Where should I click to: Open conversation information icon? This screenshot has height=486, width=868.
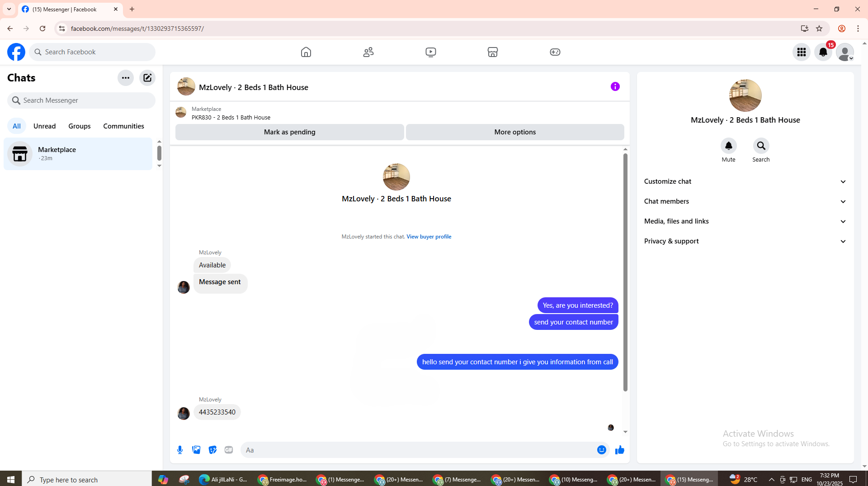tap(615, 86)
